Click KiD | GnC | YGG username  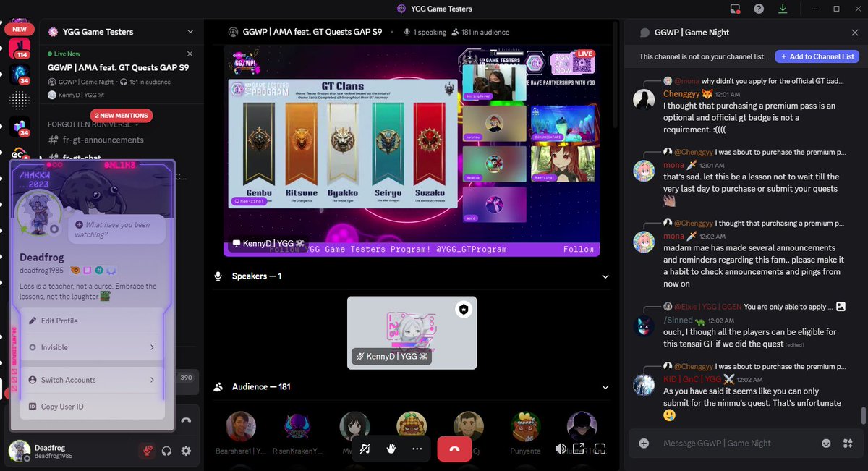point(693,380)
